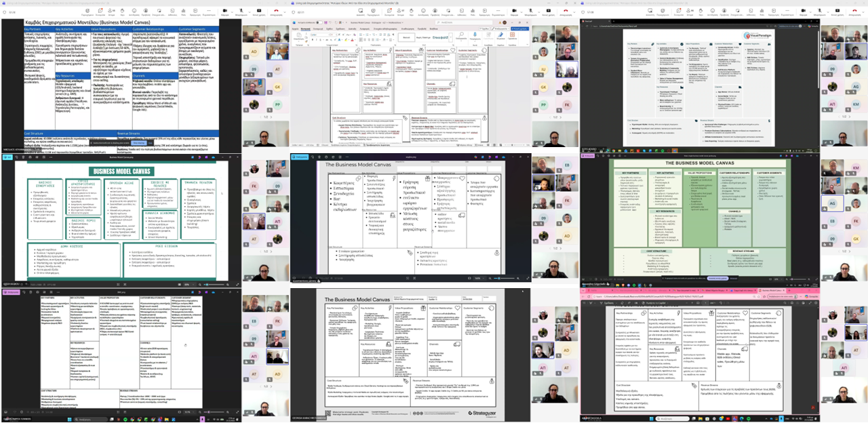Image resolution: width=868 pixels, height=423 pixels.
Task: Click Αποχώρηση leave button in the 32:24 meeting
Action: point(275,12)
